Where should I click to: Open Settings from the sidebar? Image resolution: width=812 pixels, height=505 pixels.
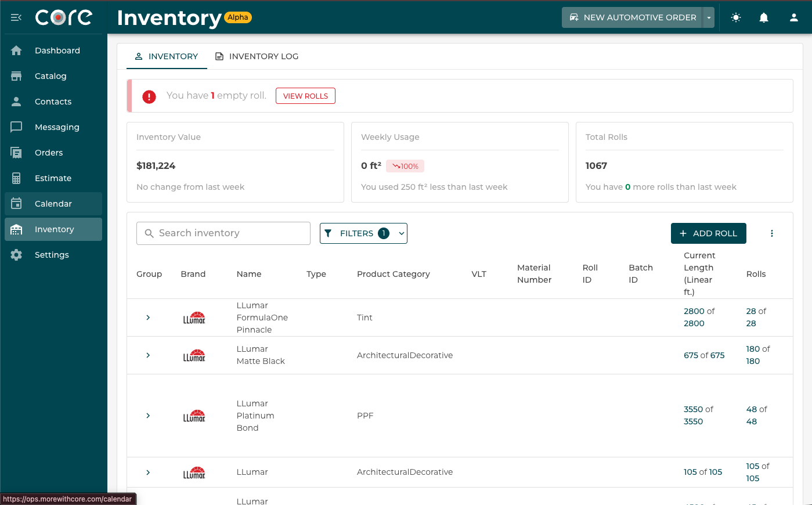coord(51,255)
